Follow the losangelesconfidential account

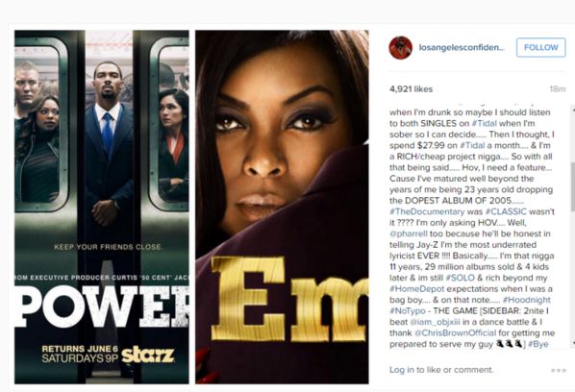541,47
